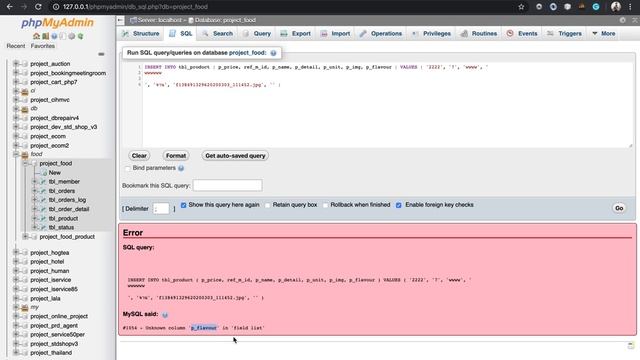Click project_food link in query heading
The image size is (640, 360).
tap(247, 53)
